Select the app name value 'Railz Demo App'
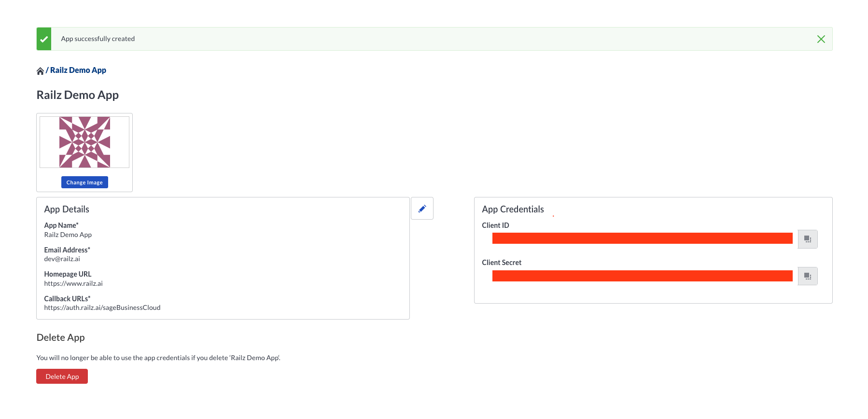The width and height of the screenshot is (868, 419). tap(68, 235)
